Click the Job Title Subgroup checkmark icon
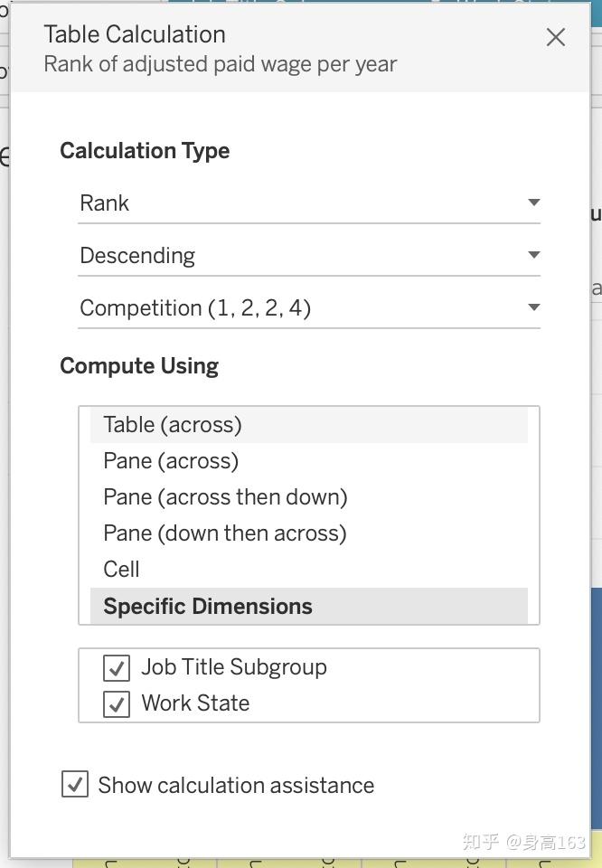This screenshot has height=868, width=602. click(116, 668)
